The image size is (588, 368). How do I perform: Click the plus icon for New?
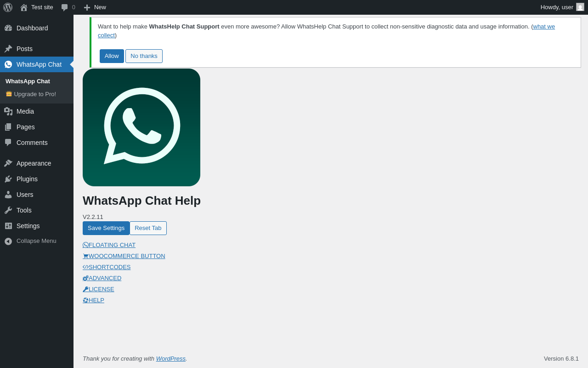(x=87, y=7)
